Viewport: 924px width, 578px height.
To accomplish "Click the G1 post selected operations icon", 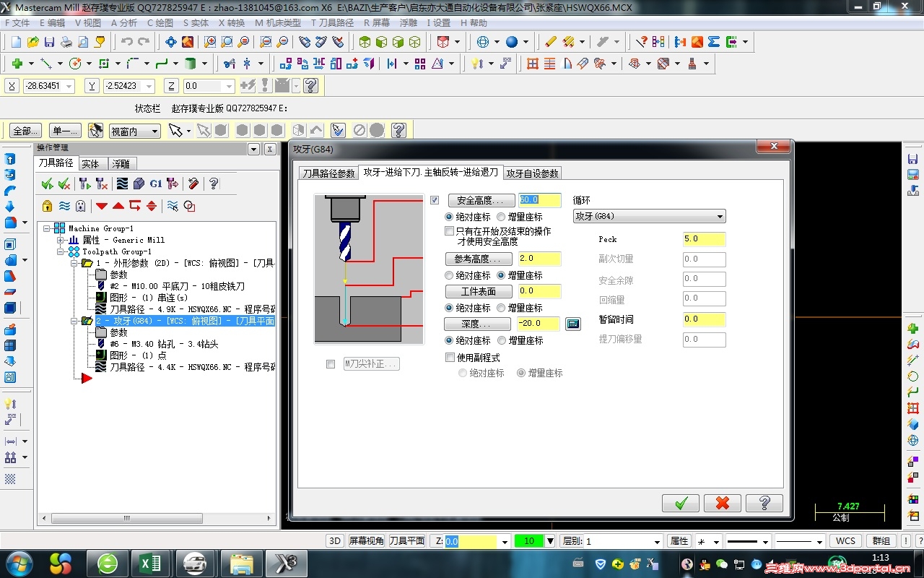I will click(x=156, y=184).
